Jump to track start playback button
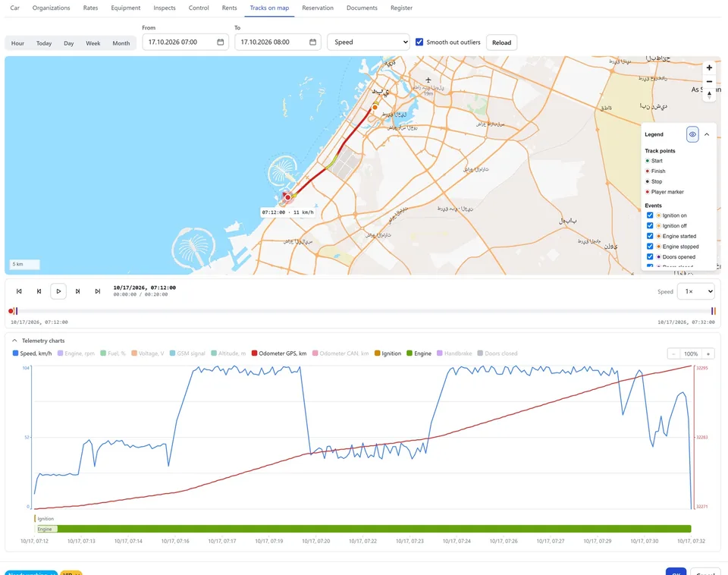 tap(19, 291)
